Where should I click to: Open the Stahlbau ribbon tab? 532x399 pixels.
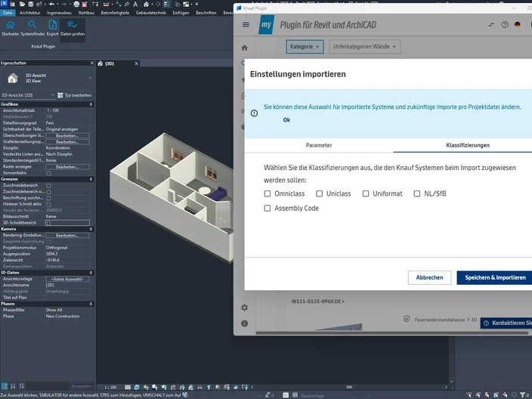tap(86, 13)
